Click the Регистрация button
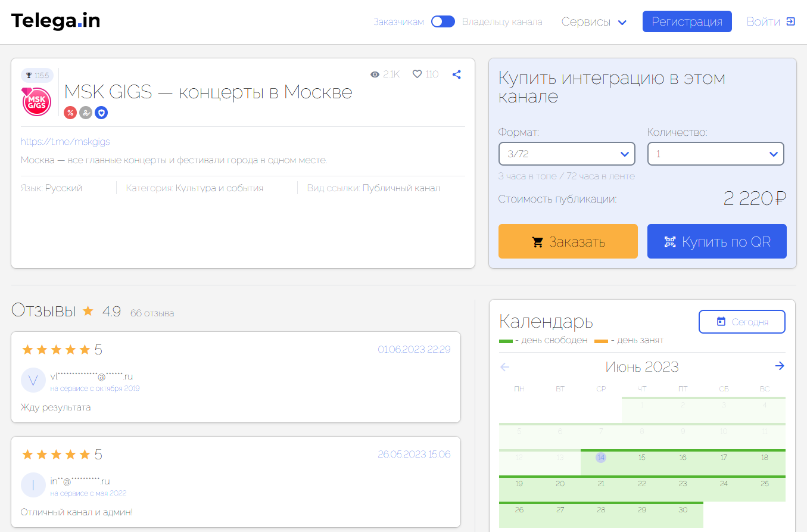Viewport: 807px width, 532px height. (x=687, y=21)
